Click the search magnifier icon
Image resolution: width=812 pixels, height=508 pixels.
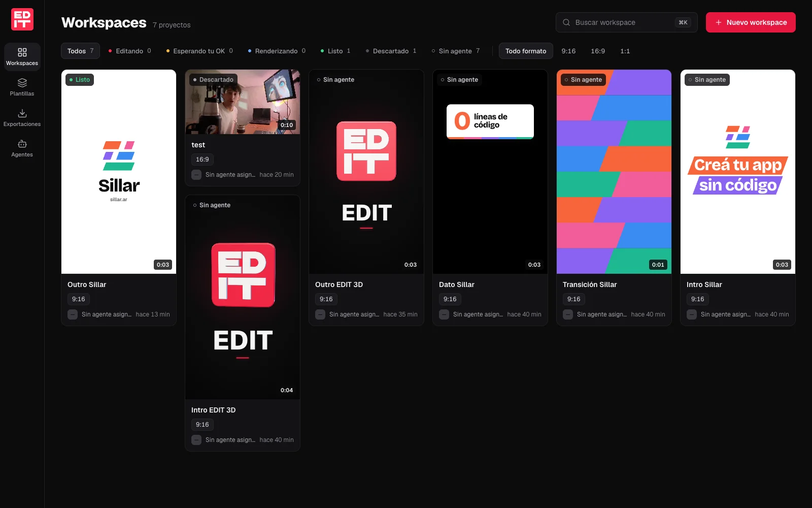[x=566, y=22]
